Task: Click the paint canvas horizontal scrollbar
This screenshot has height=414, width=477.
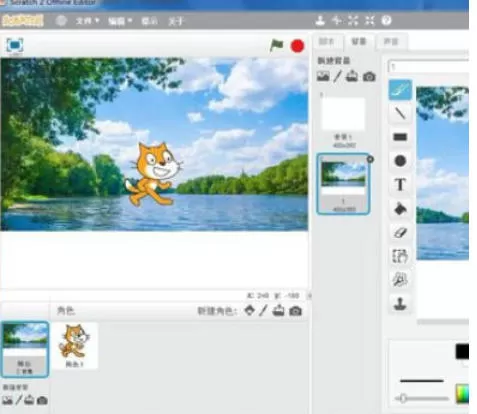Action: [443, 322]
